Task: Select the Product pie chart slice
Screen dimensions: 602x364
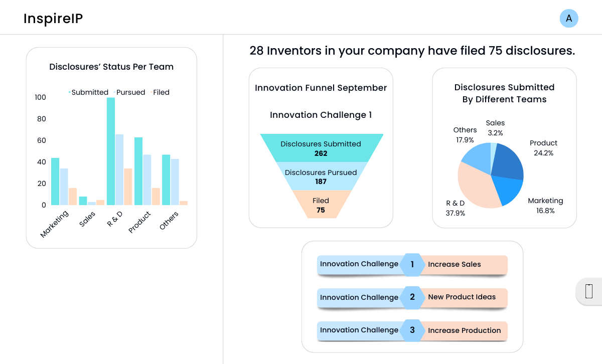Action: pos(508,163)
